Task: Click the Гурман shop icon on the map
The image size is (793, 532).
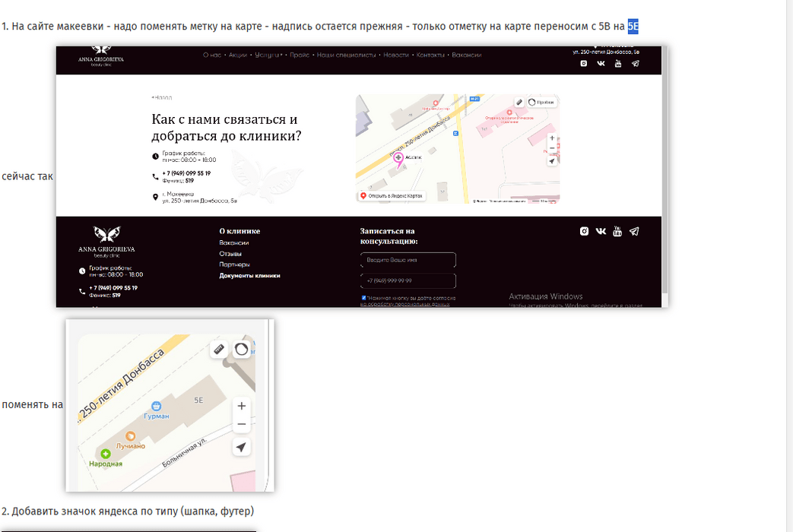Action: click(x=157, y=407)
